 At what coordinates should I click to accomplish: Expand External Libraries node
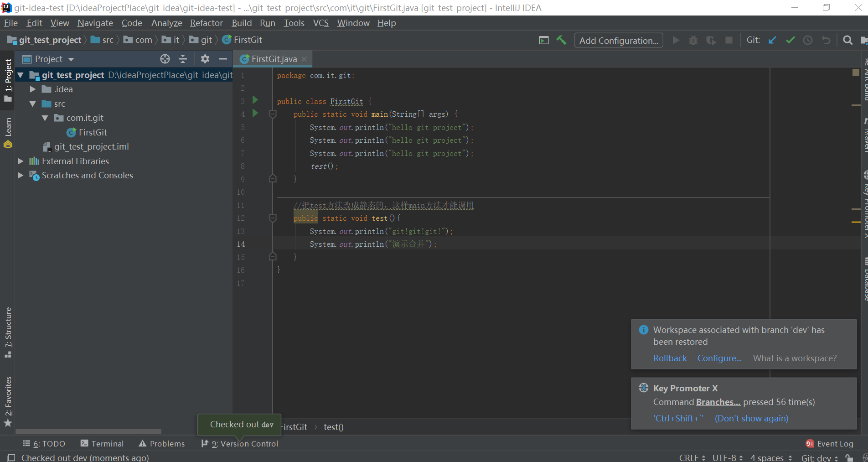pos(21,161)
